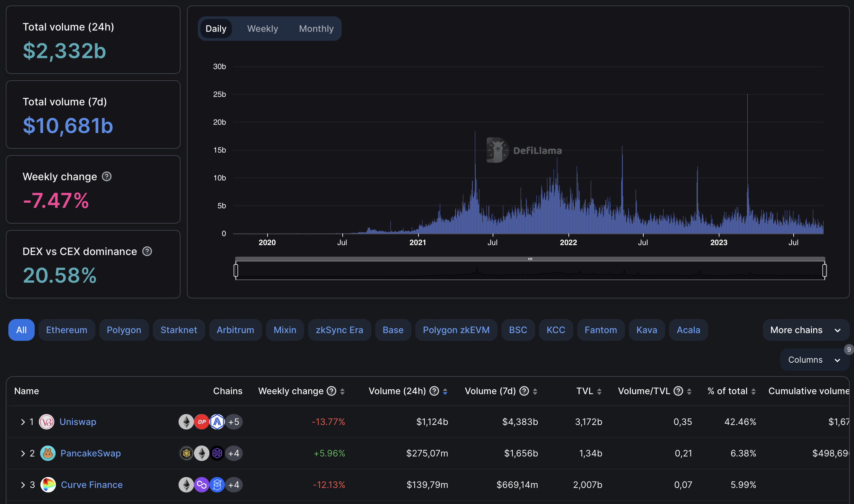
Task: Expand the PancakeSwap row
Action: 23,453
